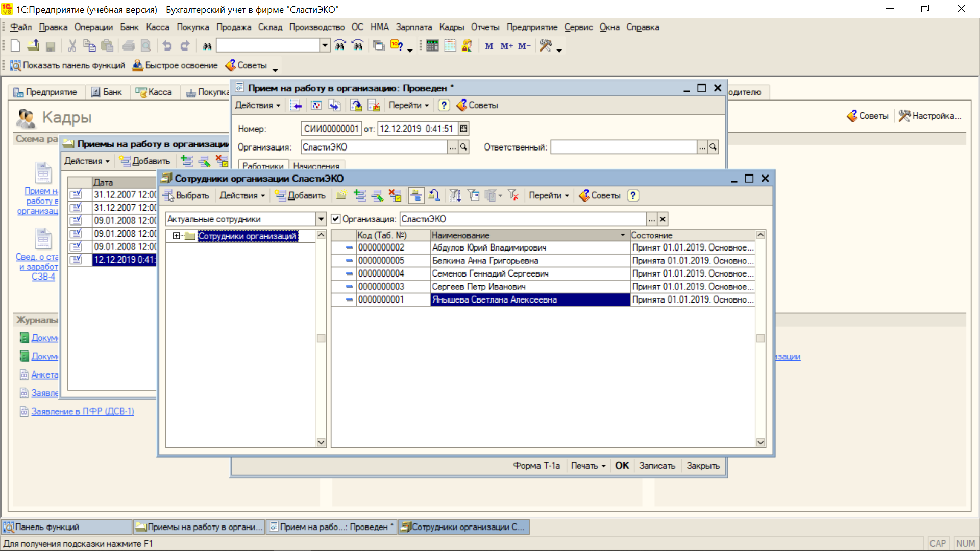980x551 pixels.
Task: Expand the Сотрудники организаций tree node
Action: coord(176,236)
